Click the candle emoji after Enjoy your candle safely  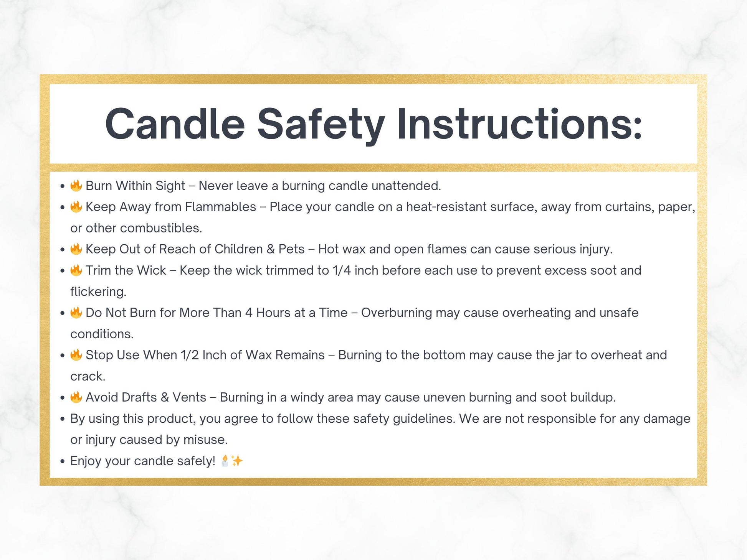coord(225,460)
